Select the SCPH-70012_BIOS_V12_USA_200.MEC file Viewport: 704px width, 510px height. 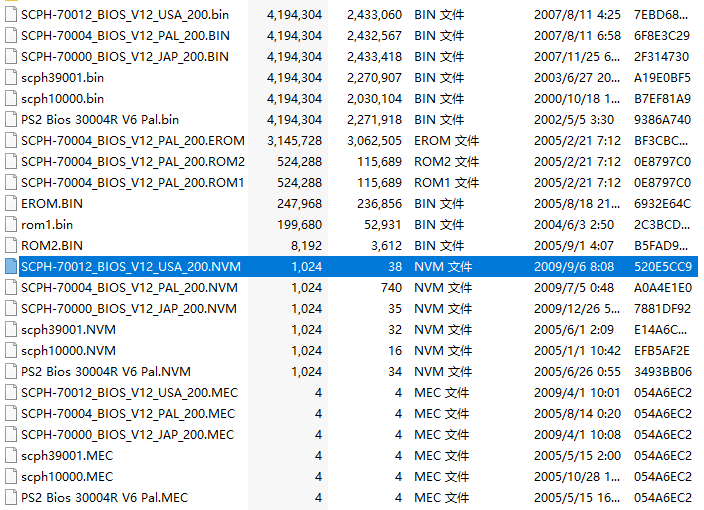(128, 393)
